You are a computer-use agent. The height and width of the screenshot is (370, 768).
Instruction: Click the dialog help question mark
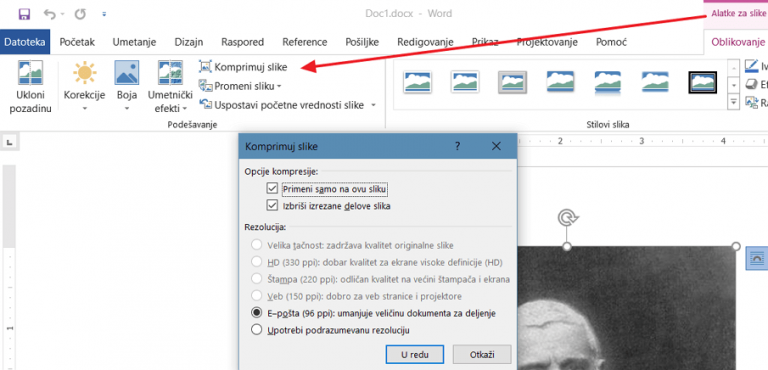pos(457,146)
